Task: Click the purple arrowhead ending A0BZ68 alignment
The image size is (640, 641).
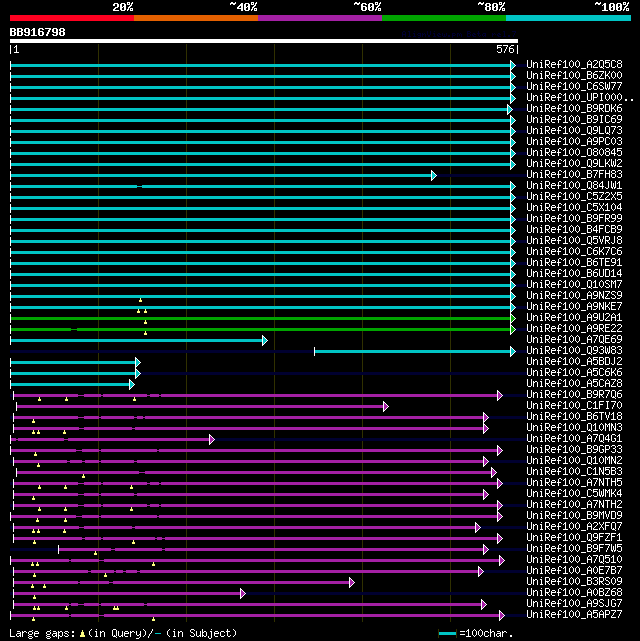Action: coord(243,594)
